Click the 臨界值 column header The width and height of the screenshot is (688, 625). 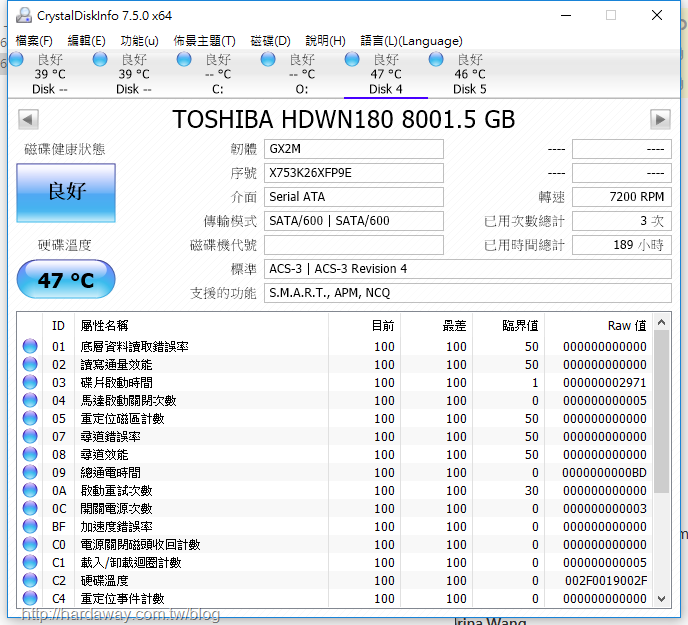509,326
